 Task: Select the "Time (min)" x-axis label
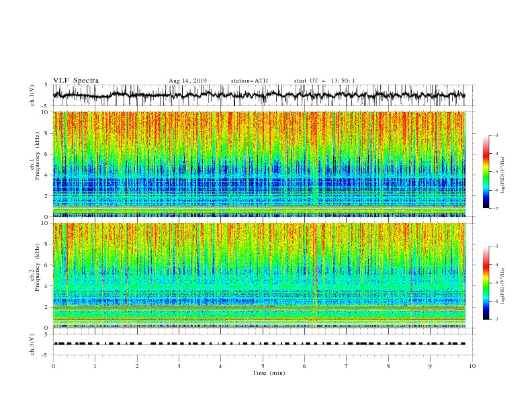tap(269, 373)
